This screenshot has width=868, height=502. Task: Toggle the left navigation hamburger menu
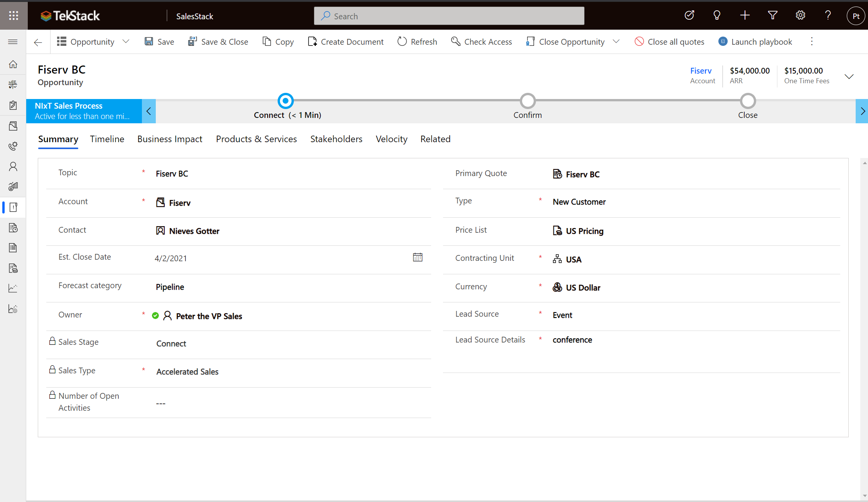click(x=13, y=42)
